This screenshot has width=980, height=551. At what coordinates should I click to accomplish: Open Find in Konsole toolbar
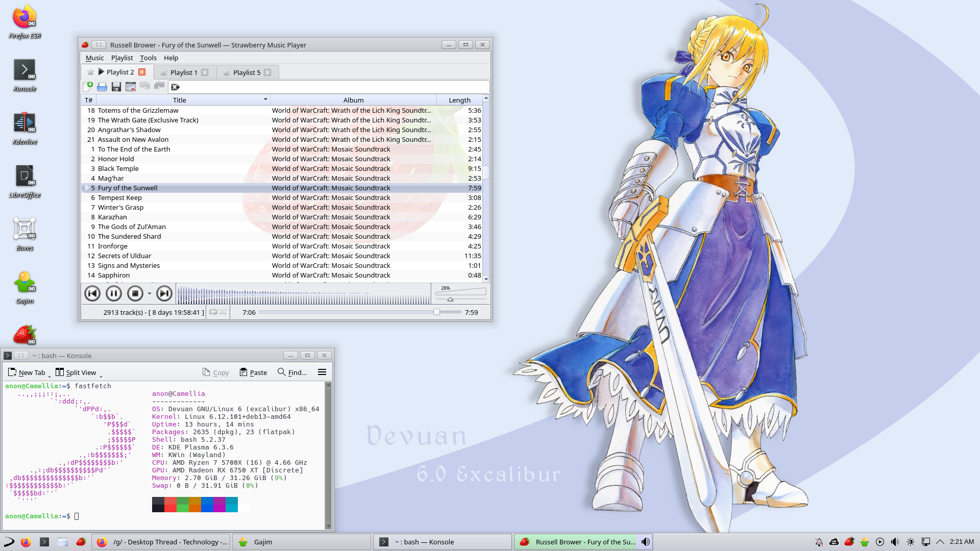point(292,372)
